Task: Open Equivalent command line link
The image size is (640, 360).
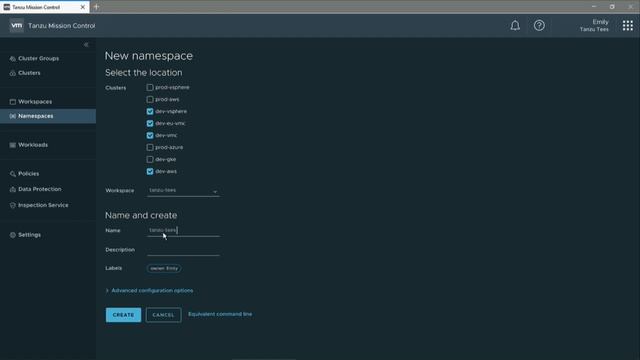Action: 220,314
